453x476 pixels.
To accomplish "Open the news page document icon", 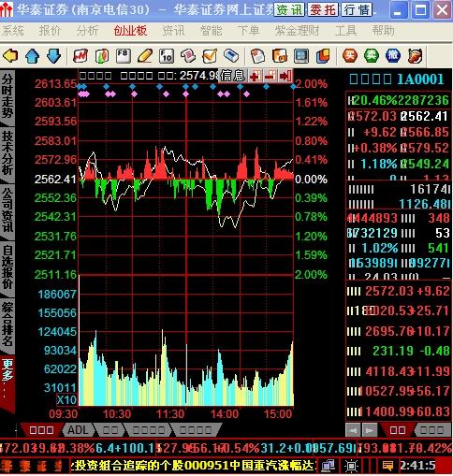I will click(257, 56).
